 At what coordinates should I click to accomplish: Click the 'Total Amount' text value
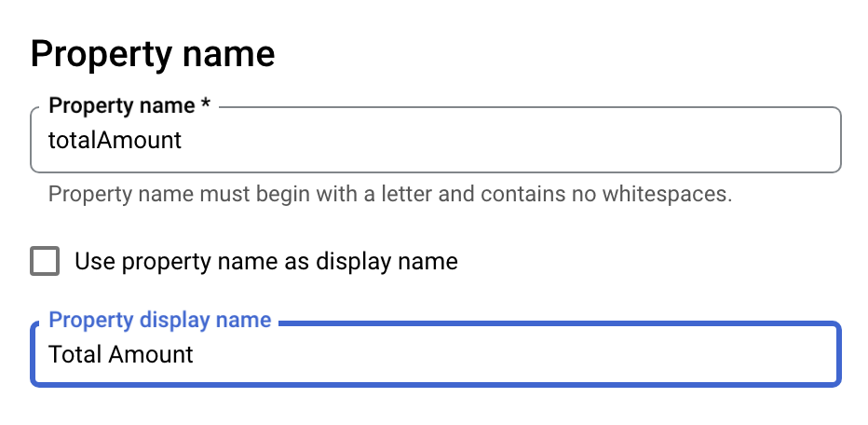[x=121, y=354]
